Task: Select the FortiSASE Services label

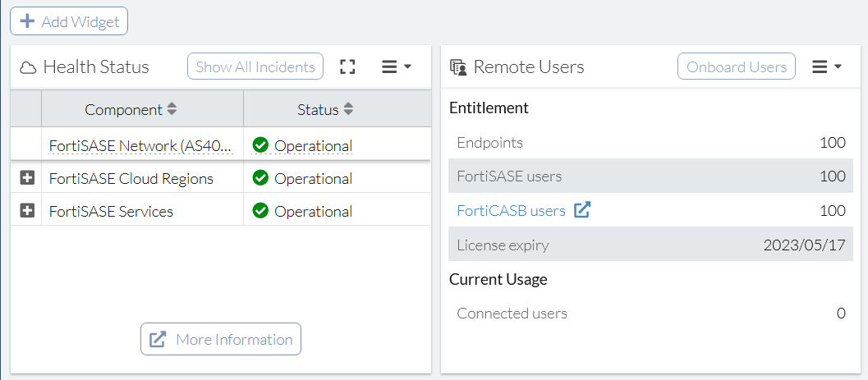Action: tap(111, 211)
